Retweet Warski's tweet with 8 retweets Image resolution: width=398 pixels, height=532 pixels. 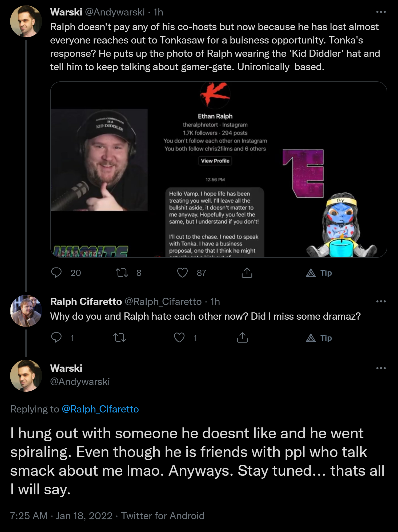tap(122, 273)
